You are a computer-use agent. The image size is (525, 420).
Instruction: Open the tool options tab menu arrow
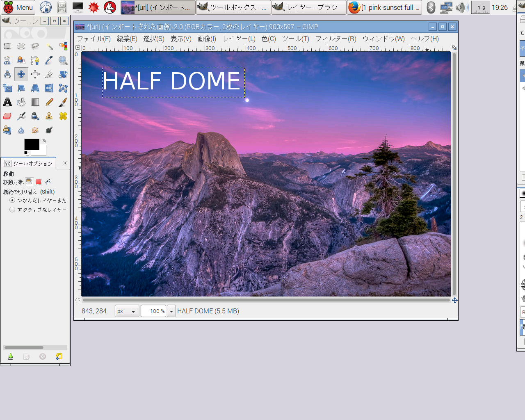click(x=65, y=163)
